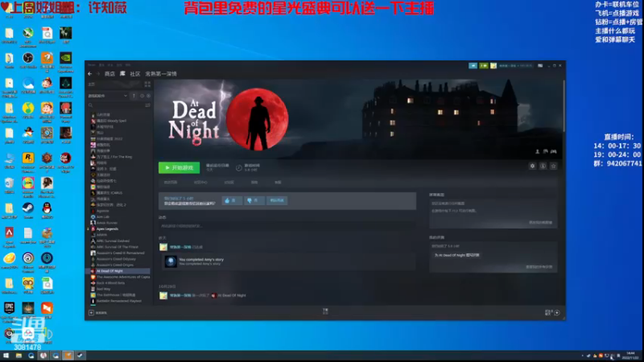644x362 pixels.
Task: Click the write review for At Dead Of Night button
Action: click(456, 255)
